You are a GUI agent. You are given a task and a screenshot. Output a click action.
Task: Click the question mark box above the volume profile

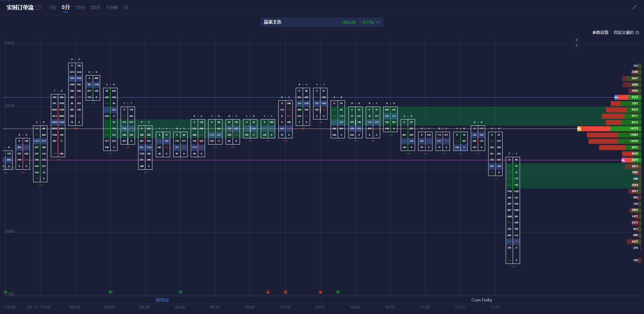coord(576,46)
